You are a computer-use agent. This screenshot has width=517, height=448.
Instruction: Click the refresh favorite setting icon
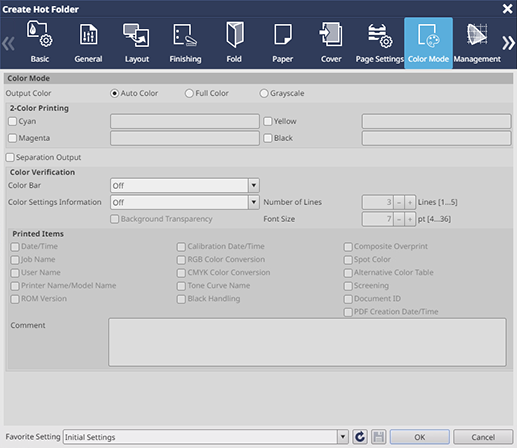360,437
